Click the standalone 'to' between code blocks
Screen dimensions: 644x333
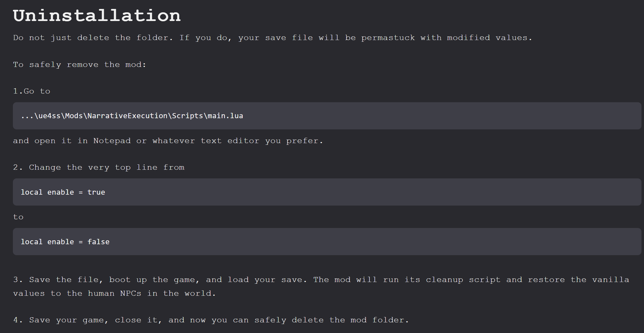click(x=18, y=217)
